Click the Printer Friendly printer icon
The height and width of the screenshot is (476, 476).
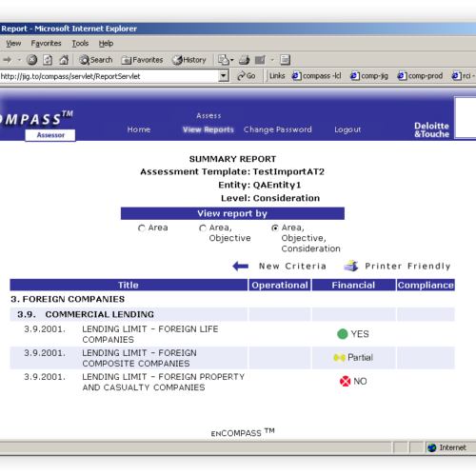point(351,266)
